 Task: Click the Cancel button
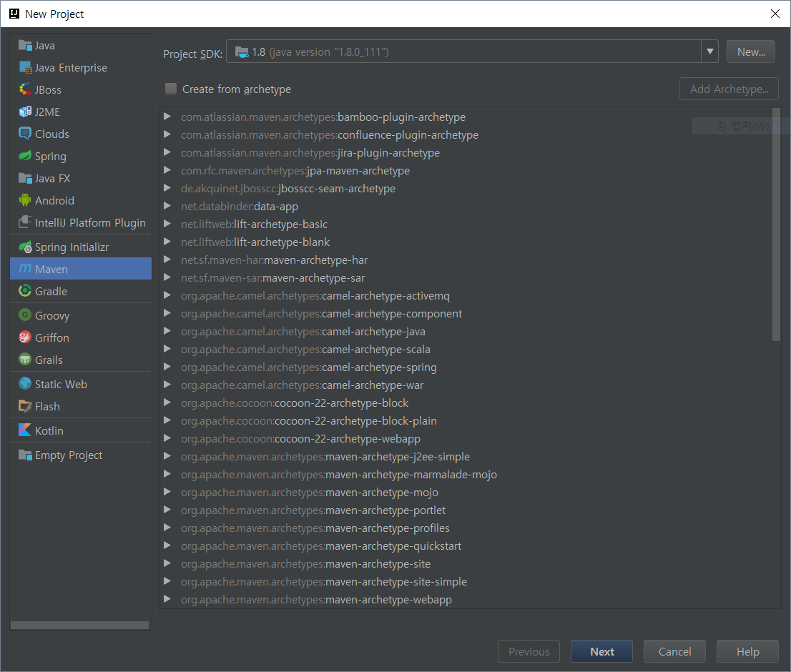(x=674, y=651)
